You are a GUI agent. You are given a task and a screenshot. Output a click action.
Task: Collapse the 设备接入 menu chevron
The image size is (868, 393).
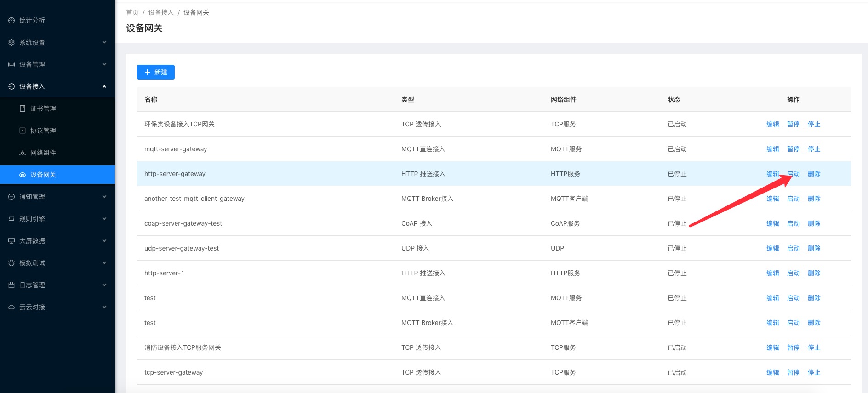(x=104, y=86)
